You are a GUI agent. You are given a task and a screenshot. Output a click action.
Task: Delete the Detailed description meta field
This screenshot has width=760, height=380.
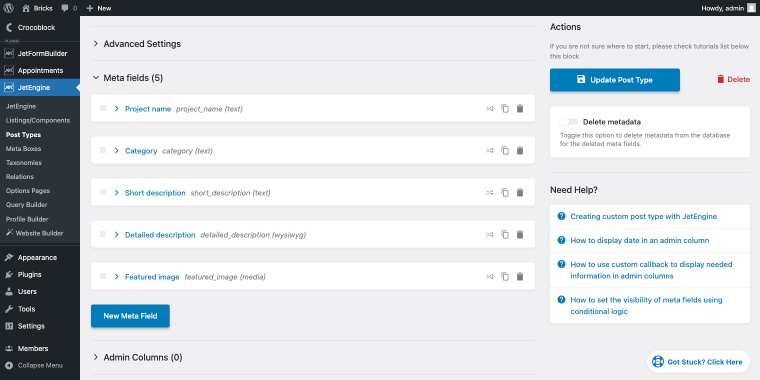click(x=520, y=235)
